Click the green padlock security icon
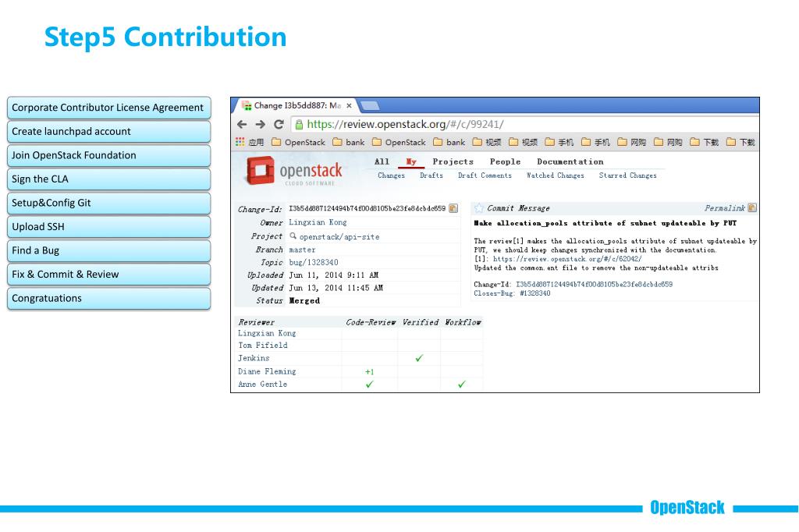Image resolution: width=799 pixels, height=532 pixels. click(x=299, y=124)
